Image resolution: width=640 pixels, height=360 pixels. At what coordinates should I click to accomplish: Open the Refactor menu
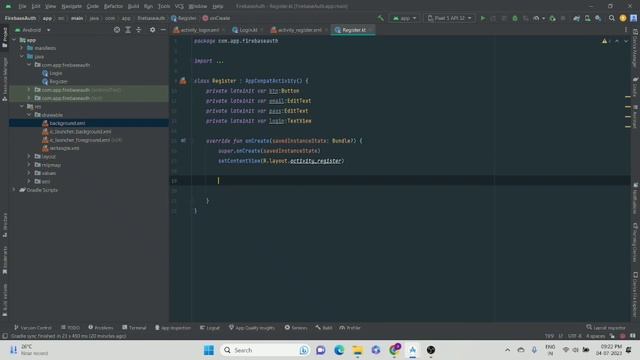(x=113, y=7)
